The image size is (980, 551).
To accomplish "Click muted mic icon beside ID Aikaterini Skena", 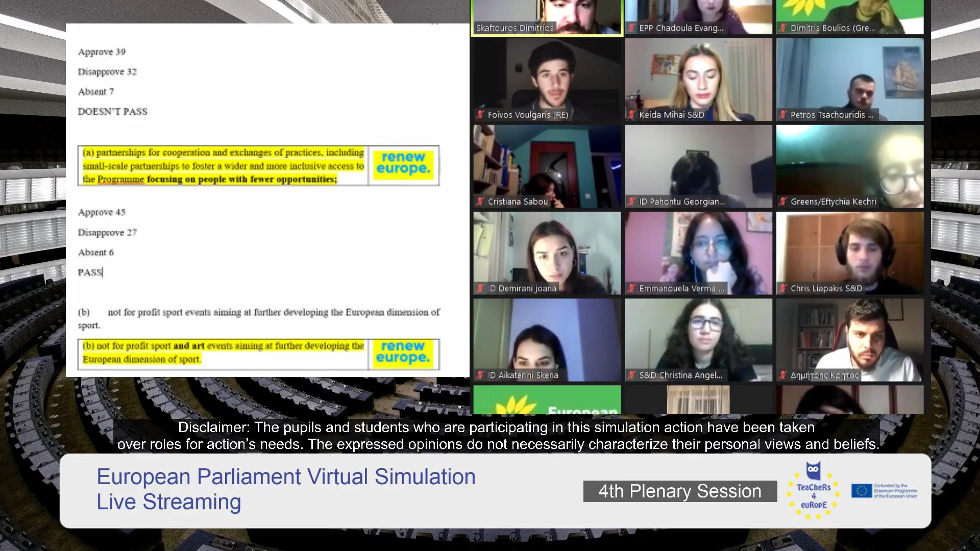I will (x=480, y=375).
